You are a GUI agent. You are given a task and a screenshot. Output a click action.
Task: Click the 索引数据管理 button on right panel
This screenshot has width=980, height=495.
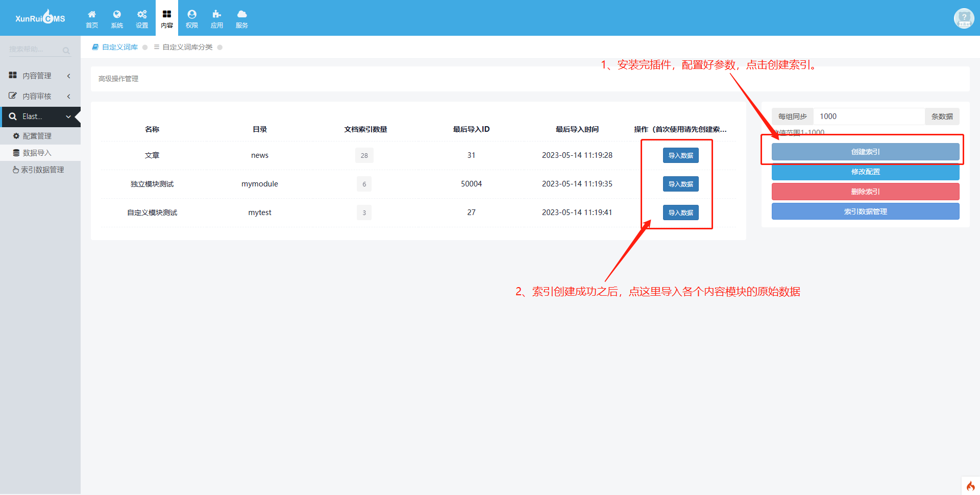(865, 211)
